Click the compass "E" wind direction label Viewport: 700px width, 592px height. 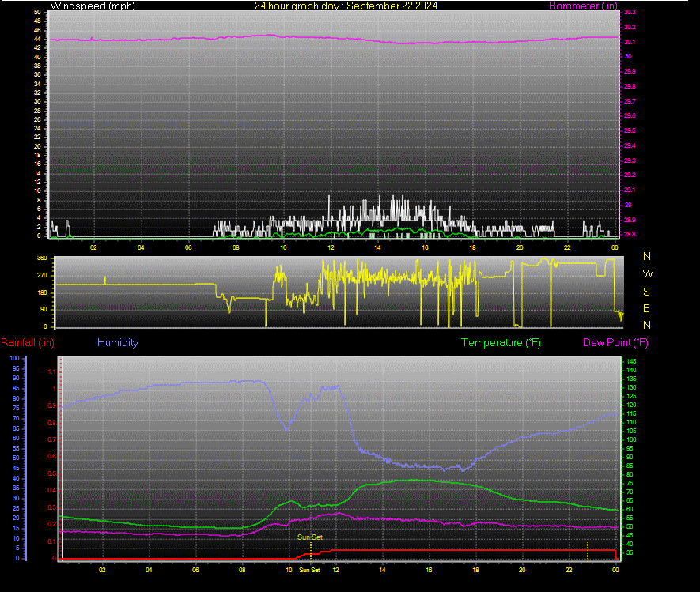tap(646, 308)
